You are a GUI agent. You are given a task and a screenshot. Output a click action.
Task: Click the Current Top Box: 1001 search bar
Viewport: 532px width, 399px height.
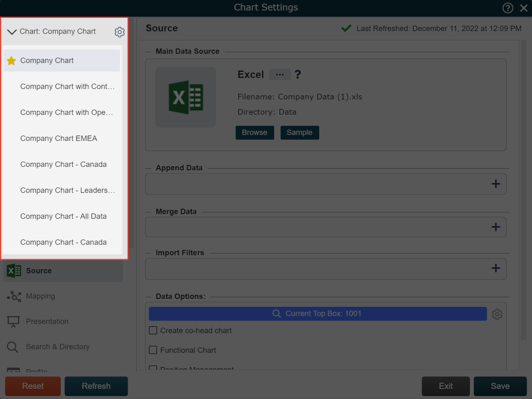317,313
